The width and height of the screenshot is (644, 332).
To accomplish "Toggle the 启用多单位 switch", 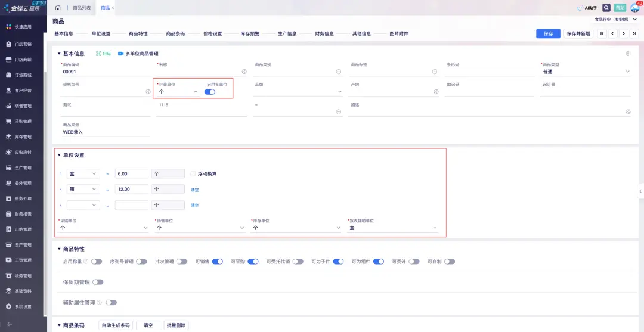I will point(210,92).
